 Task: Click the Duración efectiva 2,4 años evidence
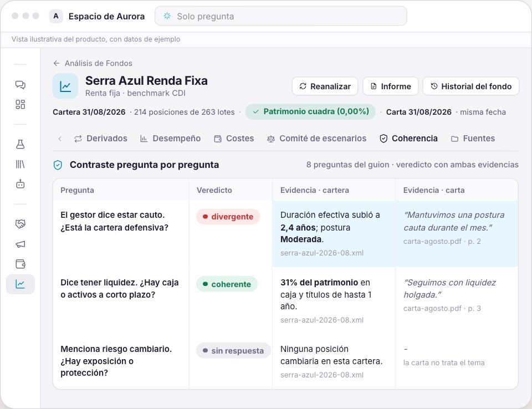pos(330,227)
